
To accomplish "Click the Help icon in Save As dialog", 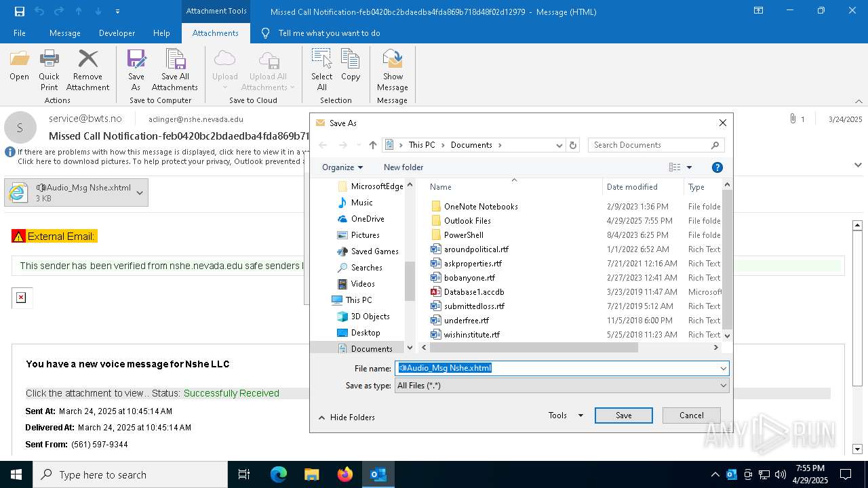I will tap(717, 167).
